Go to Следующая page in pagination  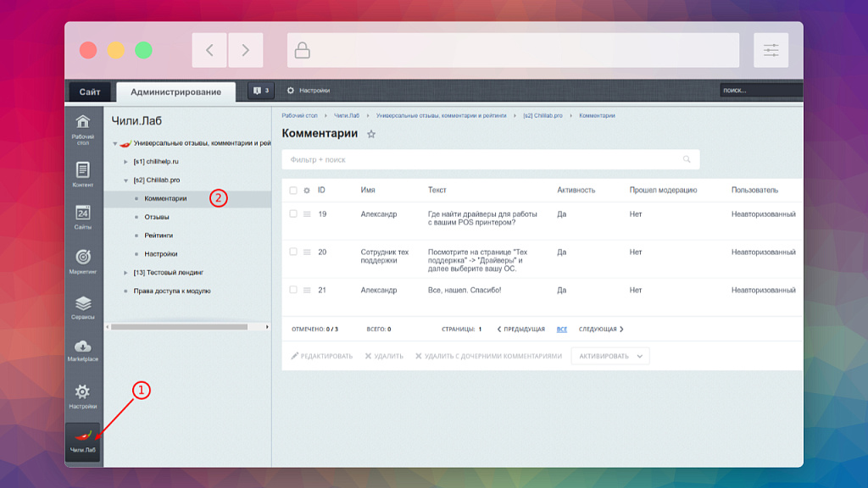(601, 329)
